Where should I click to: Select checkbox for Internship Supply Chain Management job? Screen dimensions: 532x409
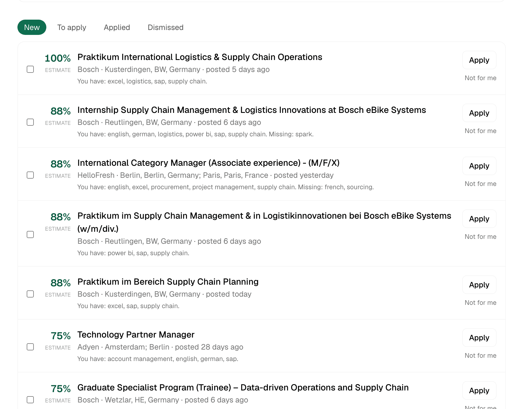point(30,122)
